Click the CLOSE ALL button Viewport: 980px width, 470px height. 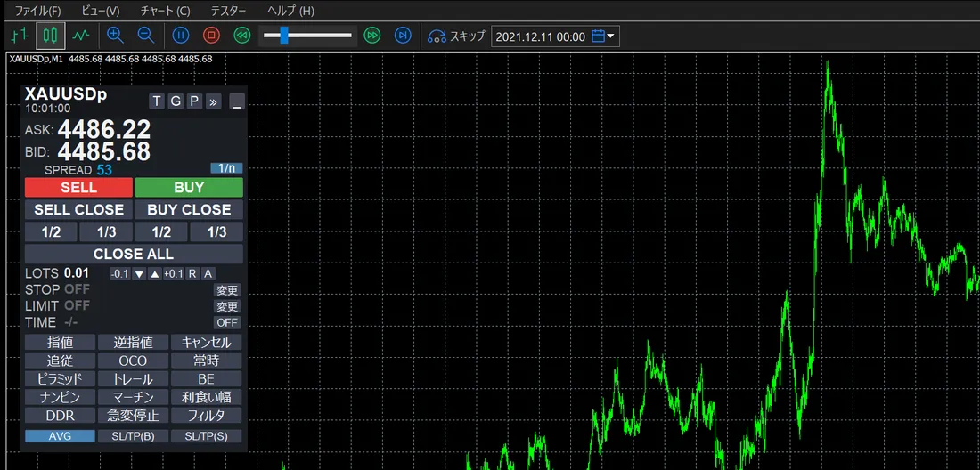pyautogui.click(x=134, y=254)
